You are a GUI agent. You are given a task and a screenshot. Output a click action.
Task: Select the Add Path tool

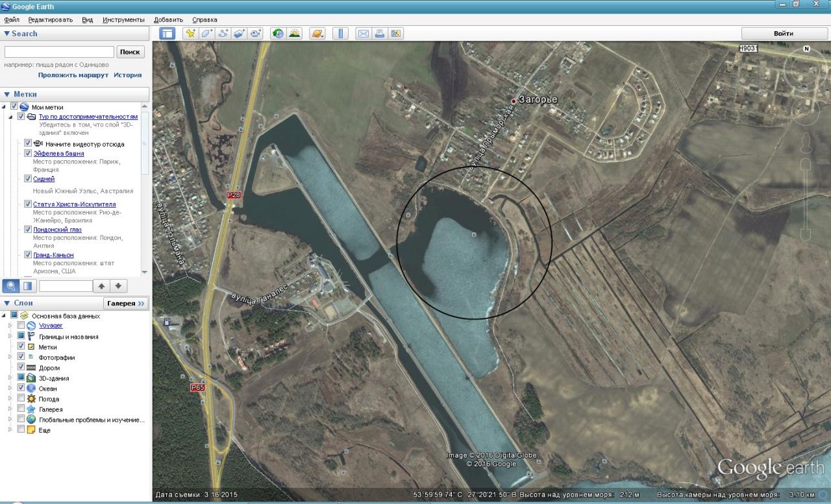click(224, 34)
